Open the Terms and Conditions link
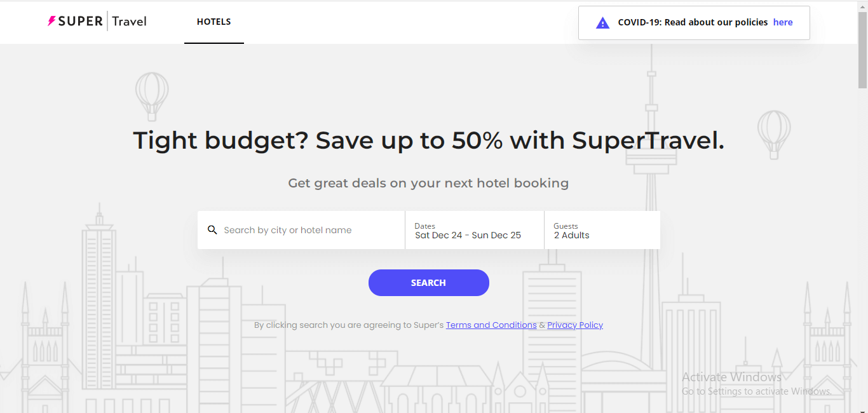The width and height of the screenshot is (868, 413). 491,325
